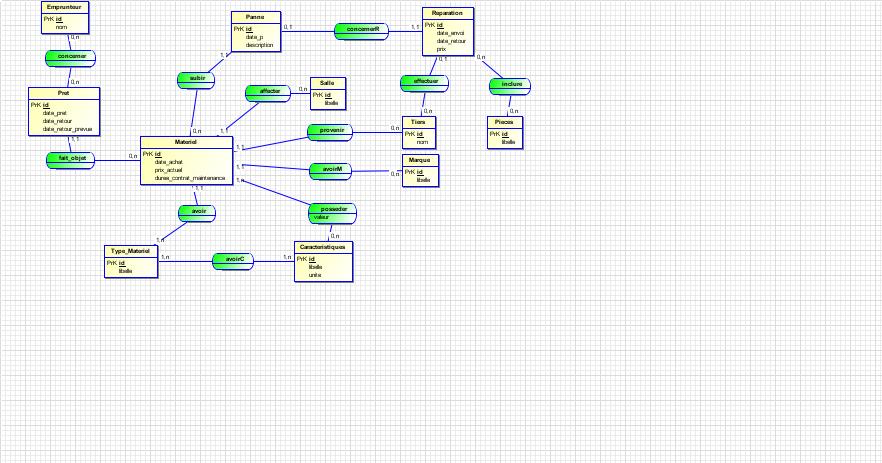Click the provenir relationship node

click(332, 130)
